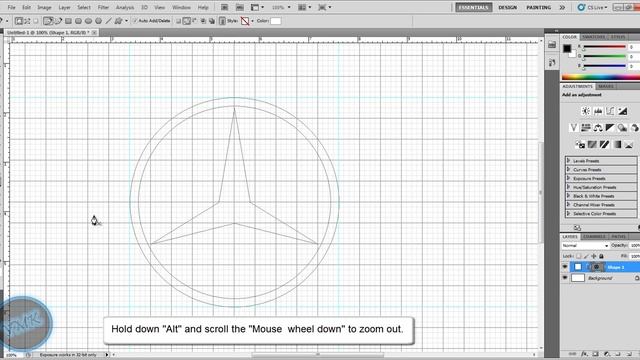Open the geometry options arrow beside Custom Shape
This screenshot has width=640, height=360.
[126, 21]
